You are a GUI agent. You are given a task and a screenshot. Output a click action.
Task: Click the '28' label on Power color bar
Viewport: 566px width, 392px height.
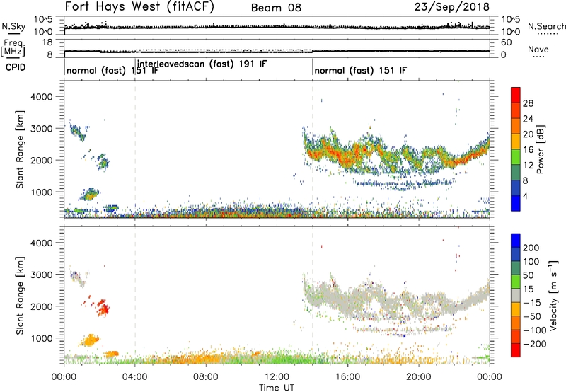pyautogui.click(x=528, y=103)
